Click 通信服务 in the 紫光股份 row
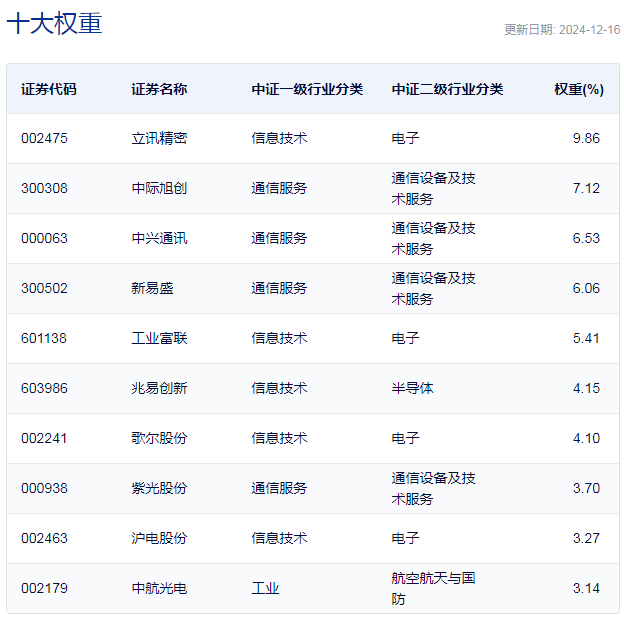Screen dimensions: 624x620 [279, 489]
